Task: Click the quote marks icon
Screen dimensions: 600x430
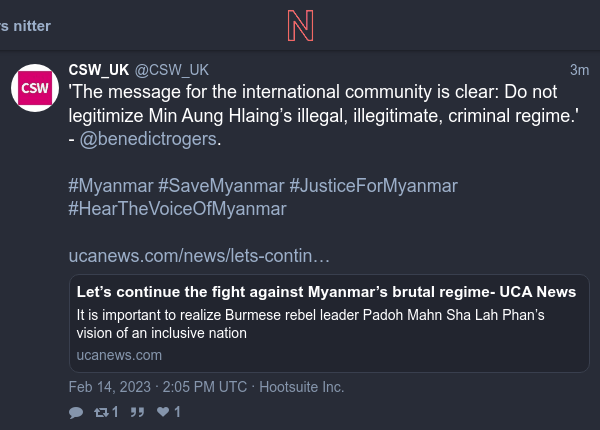Action: point(138,412)
